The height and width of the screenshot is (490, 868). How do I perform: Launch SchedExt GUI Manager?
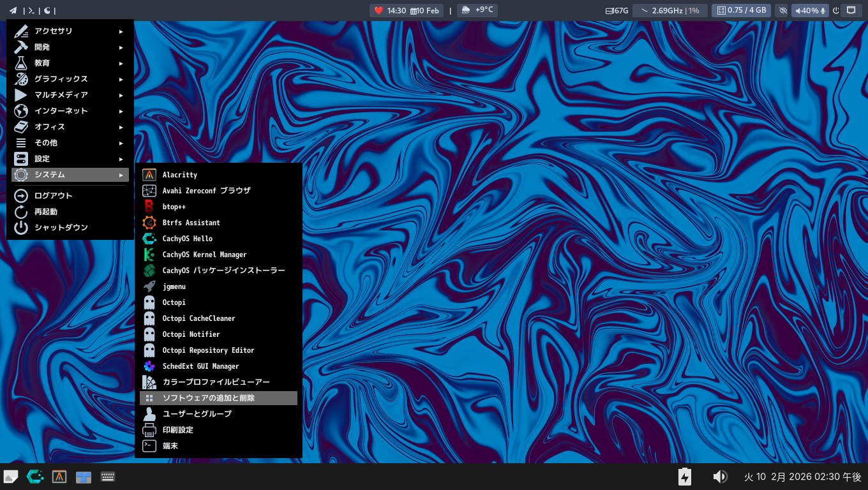[200, 366]
